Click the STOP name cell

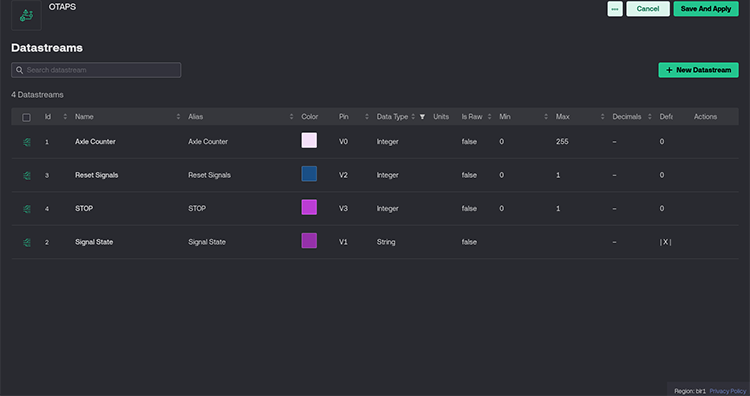tap(84, 209)
